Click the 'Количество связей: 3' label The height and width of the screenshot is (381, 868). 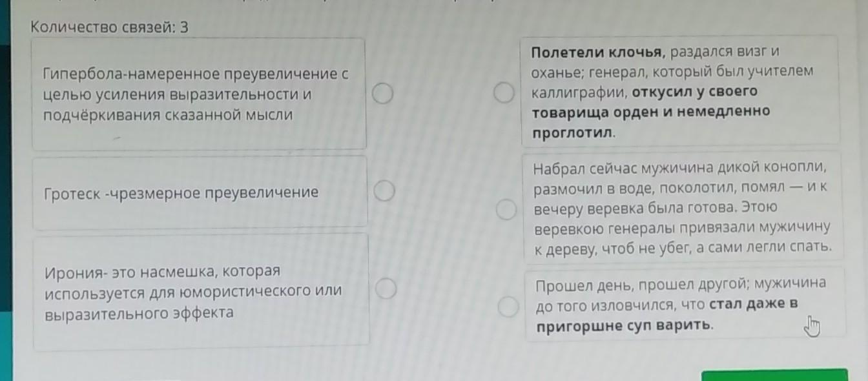(x=109, y=28)
